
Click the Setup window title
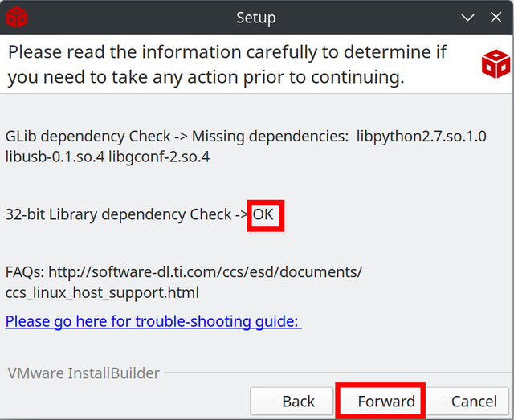(255, 18)
